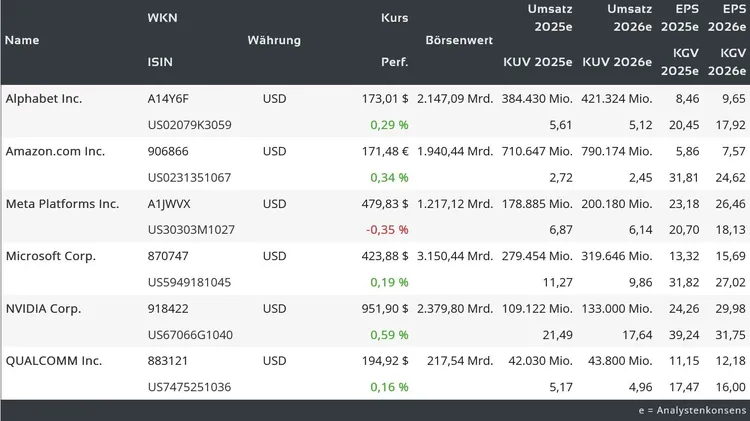Select the QUALCOMM Inc. name cell

(54, 361)
